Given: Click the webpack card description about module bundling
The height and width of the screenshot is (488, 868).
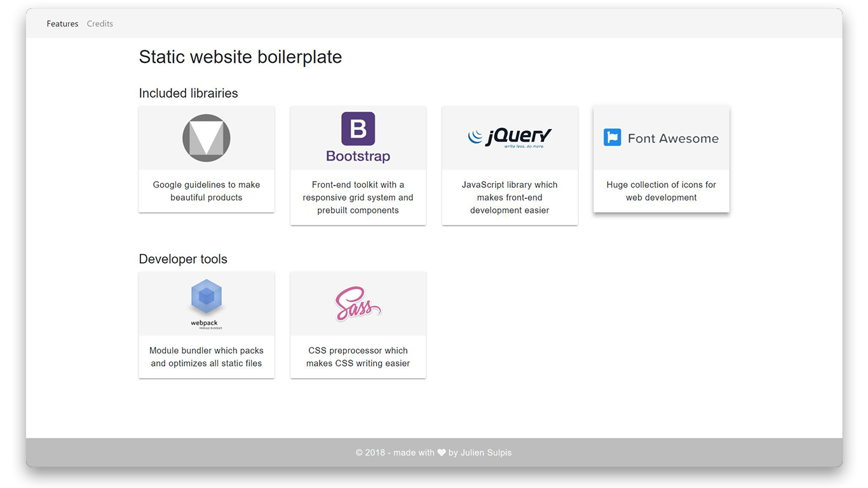Looking at the screenshot, I should click(206, 356).
